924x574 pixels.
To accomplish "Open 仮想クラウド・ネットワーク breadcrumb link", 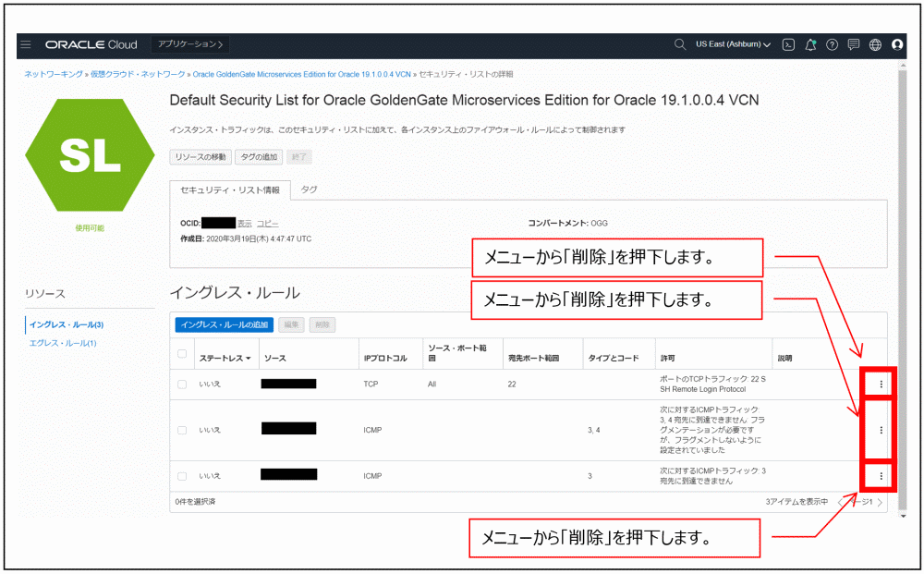I will [138, 74].
